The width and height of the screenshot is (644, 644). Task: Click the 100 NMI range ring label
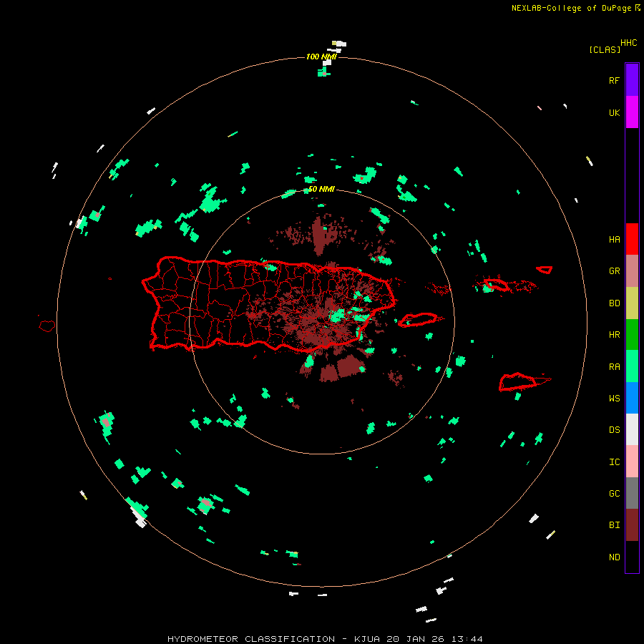point(321,57)
